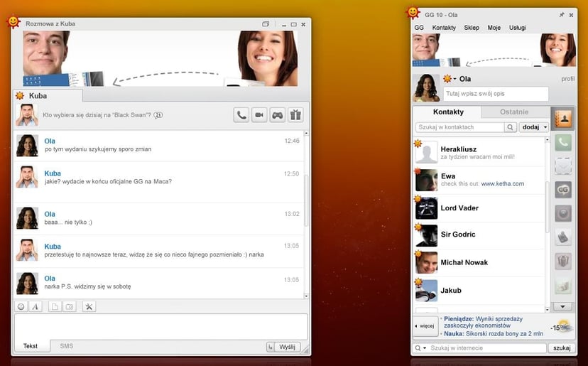Expand more sidebar icons with down arrow
The width and height of the screenshot is (588, 366).
pos(563,306)
